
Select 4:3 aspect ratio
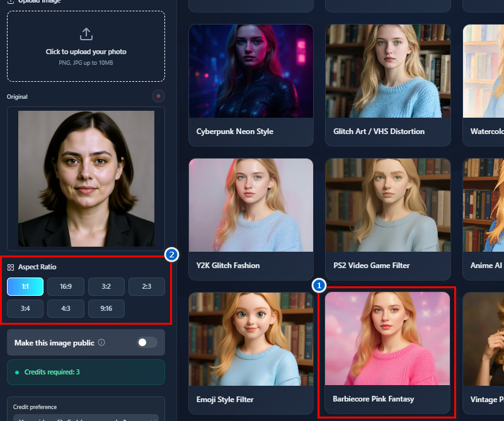click(x=66, y=308)
